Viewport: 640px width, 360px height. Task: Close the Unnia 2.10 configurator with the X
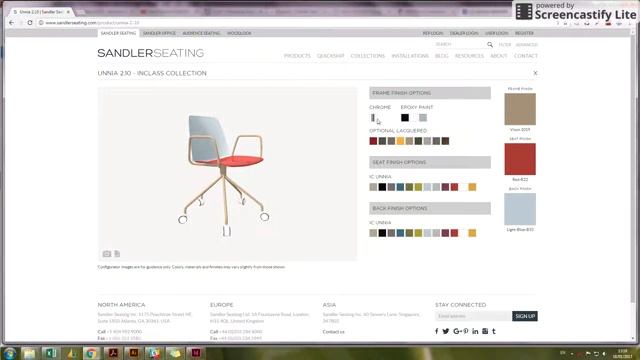click(535, 73)
